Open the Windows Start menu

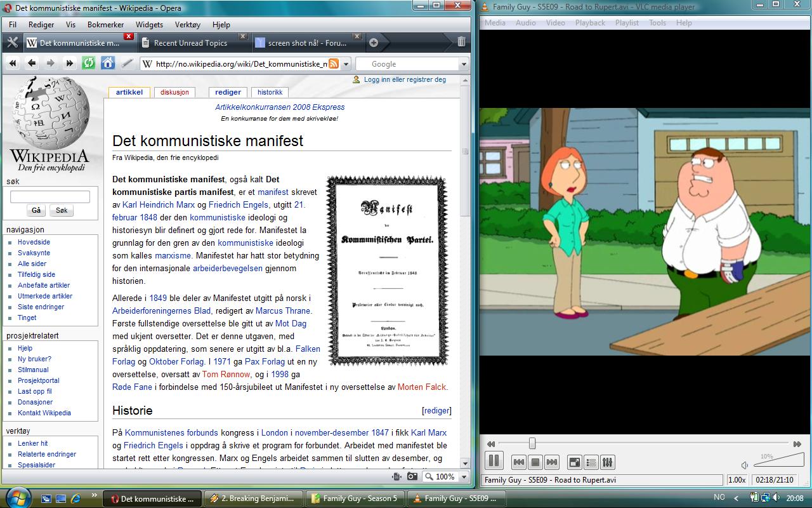(17, 497)
